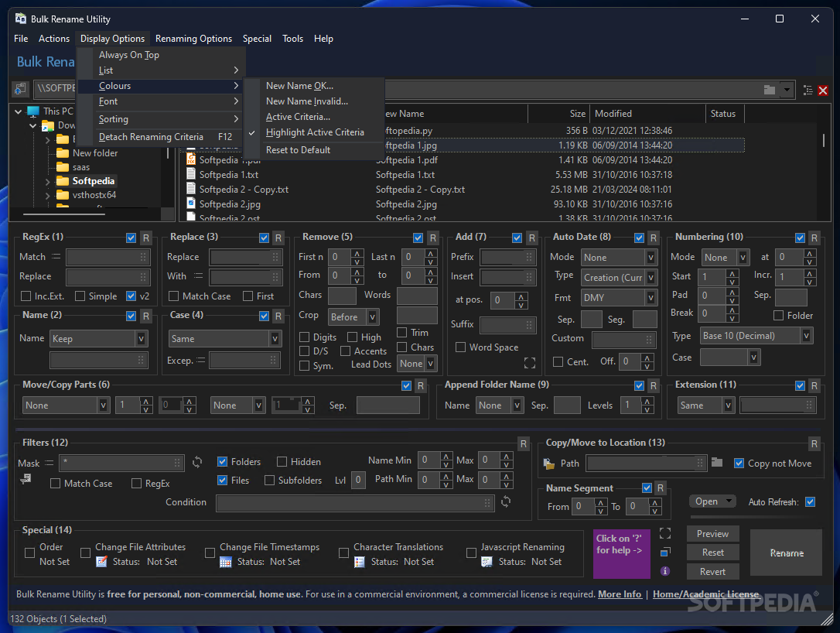Click purple info icon near Revert
This screenshot has height=633, width=840.
[x=665, y=571]
